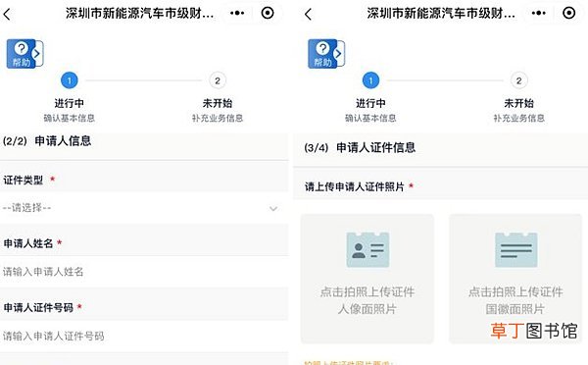Image resolution: width=588 pixels, height=365 pixels.
Task: Focus the 请输入申请人姓名 input field
Action: (144, 272)
